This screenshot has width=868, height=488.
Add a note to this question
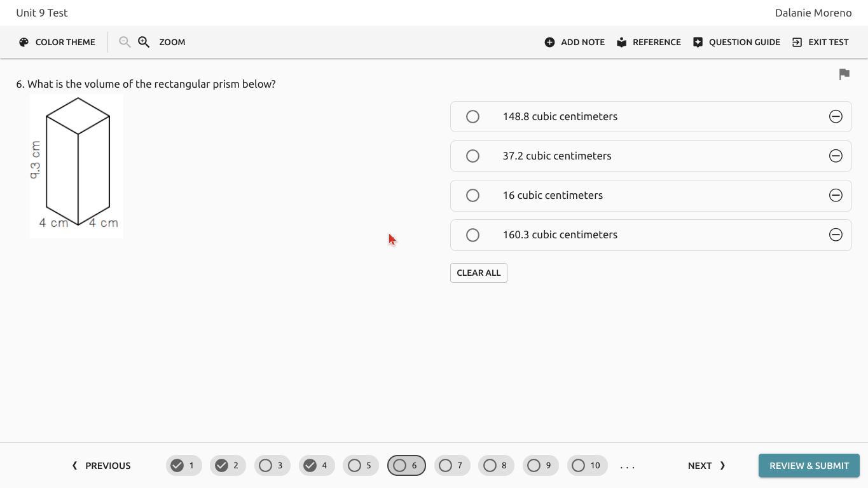[x=575, y=42]
